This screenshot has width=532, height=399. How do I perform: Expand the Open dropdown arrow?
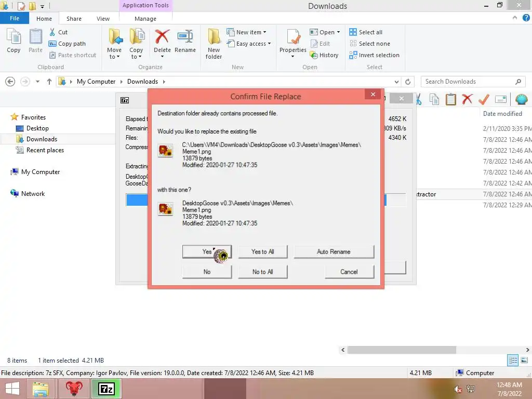pyautogui.click(x=338, y=32)
